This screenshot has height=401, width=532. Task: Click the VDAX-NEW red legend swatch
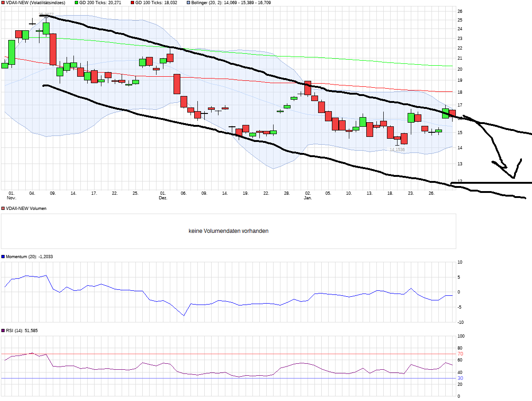click(x=3, y=3)
